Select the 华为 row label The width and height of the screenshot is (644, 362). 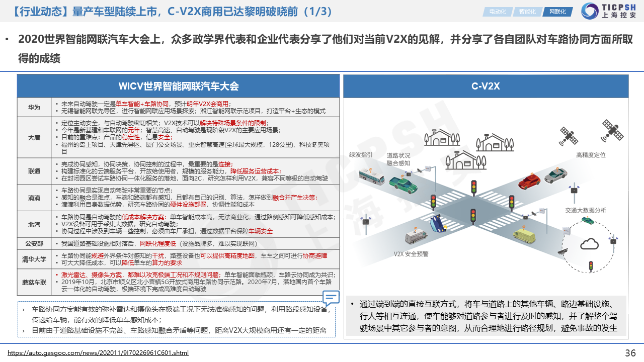pyautogui.click(x=34, y=107)
